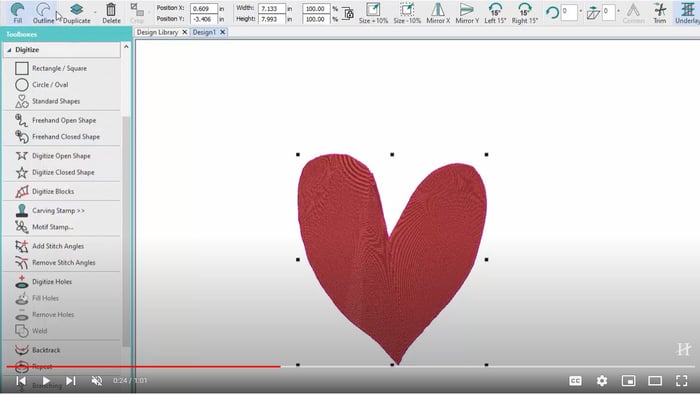Click the Width input field
Viewport: 700px width, 394px height.
pyautogui.click(x=271, y=8)
